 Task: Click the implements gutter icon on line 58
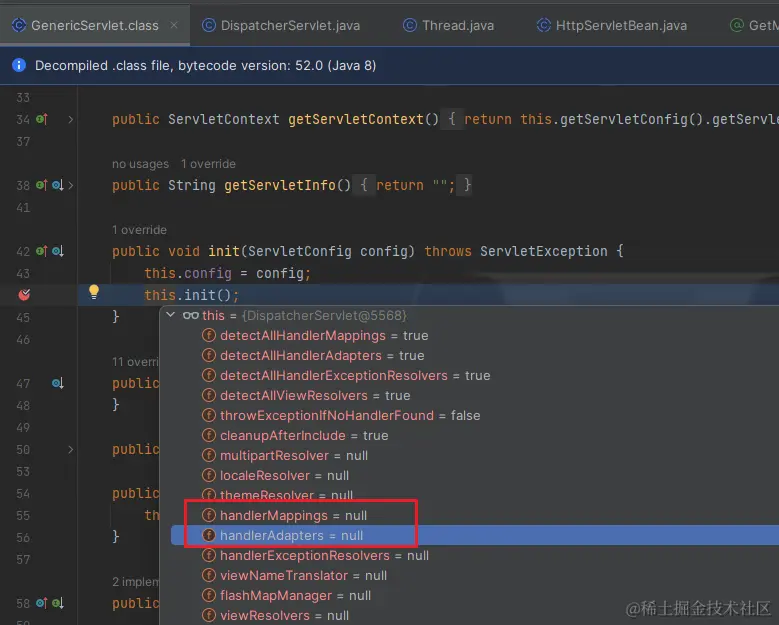click(42, 603)
